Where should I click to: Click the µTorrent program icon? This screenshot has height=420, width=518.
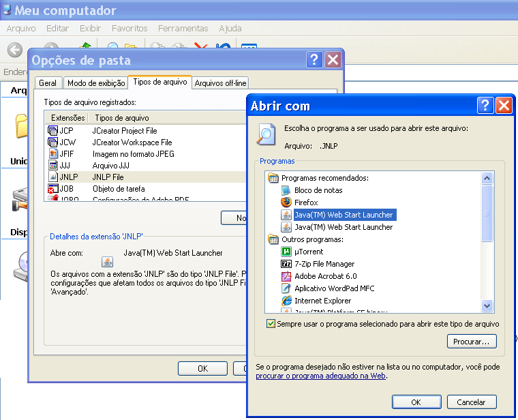pos(286,252)
